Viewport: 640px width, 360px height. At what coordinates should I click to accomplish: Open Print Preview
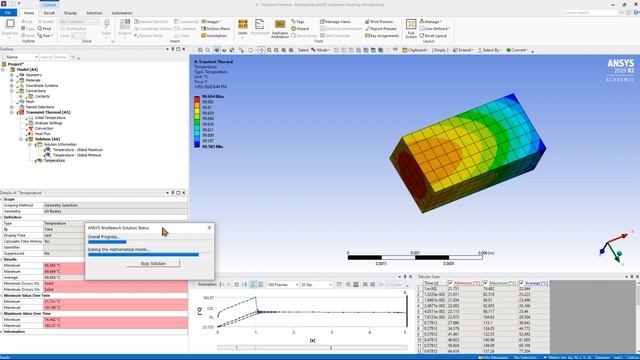pyautogui.click(x=379, y=21)
